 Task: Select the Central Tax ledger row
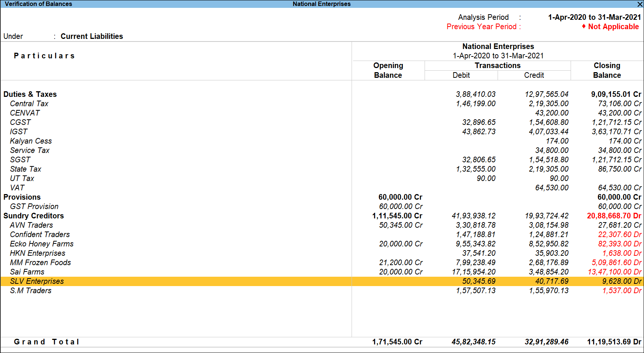[29, 104]
